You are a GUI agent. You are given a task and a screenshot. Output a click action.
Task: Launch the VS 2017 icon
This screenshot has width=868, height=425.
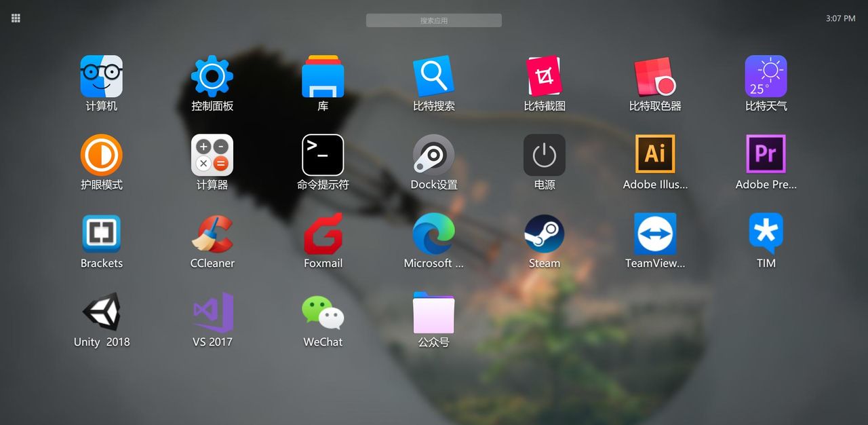point(212,312)
